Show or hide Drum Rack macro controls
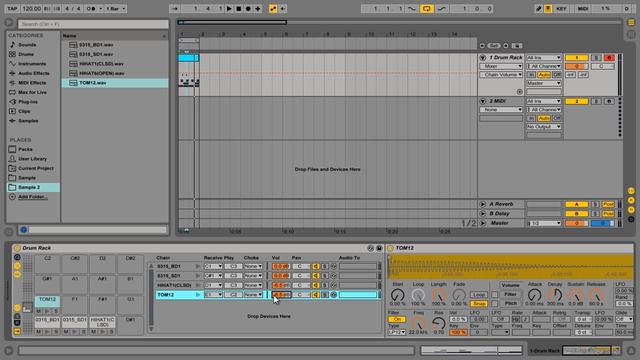Image resolution: width=640 pixels, height=360 pixels. point(17,258)
